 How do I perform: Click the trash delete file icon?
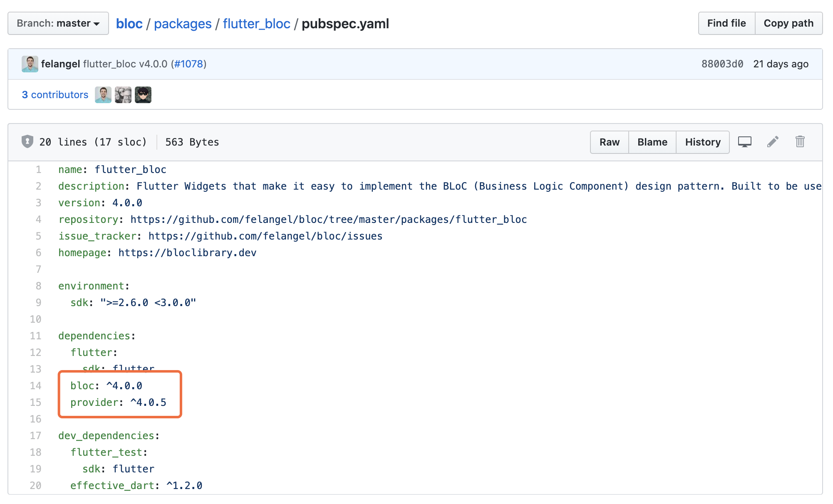(x=800, y=142)
